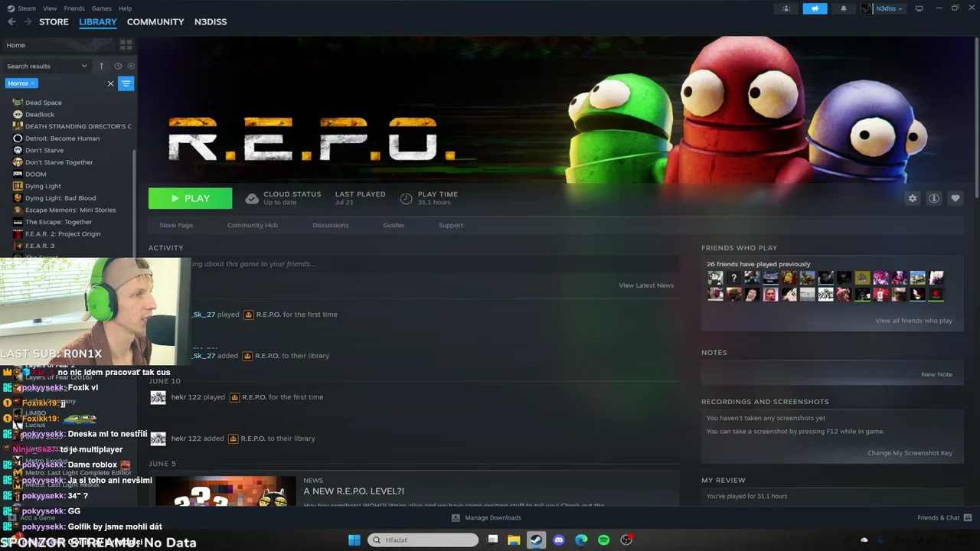Switch to the LIBRARY tab
The height and width of the screenshot is (551, 980).
[98, 21]
